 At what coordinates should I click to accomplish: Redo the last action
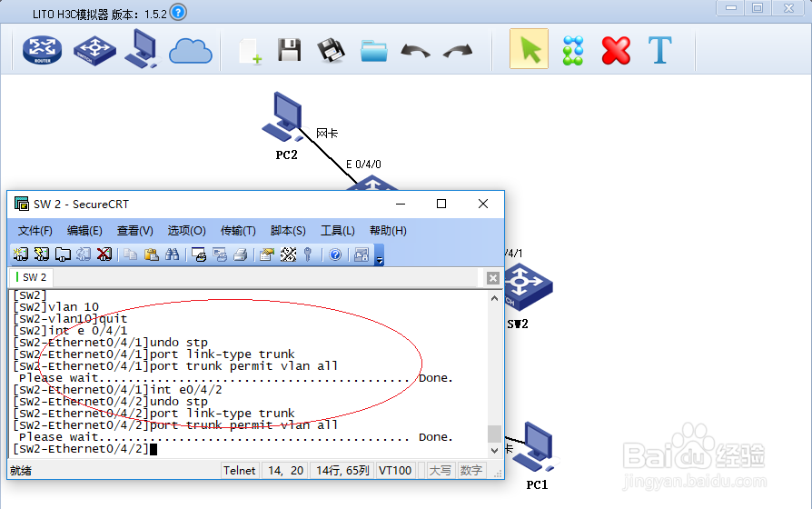459,51
